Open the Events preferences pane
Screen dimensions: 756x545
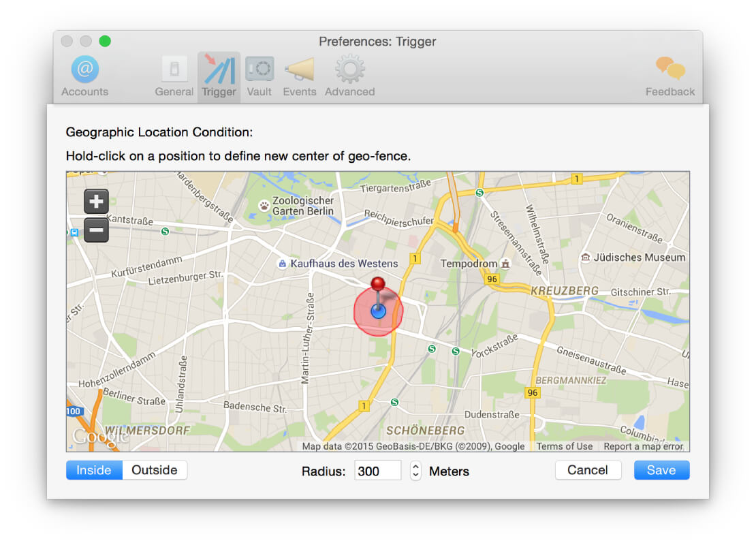point(300,76)
